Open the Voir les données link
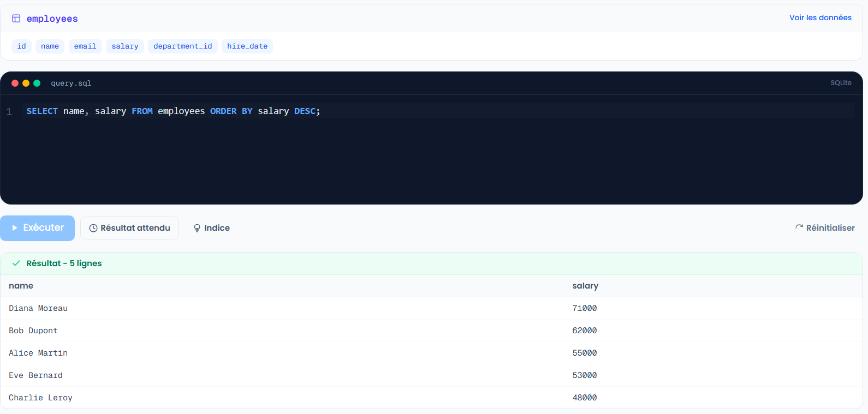This screenshot has height=414, width=868. [x=821, y=17]
